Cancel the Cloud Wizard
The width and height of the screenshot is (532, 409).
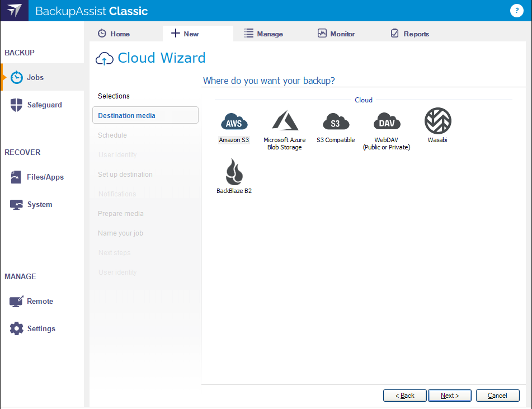tap(497, 396)
